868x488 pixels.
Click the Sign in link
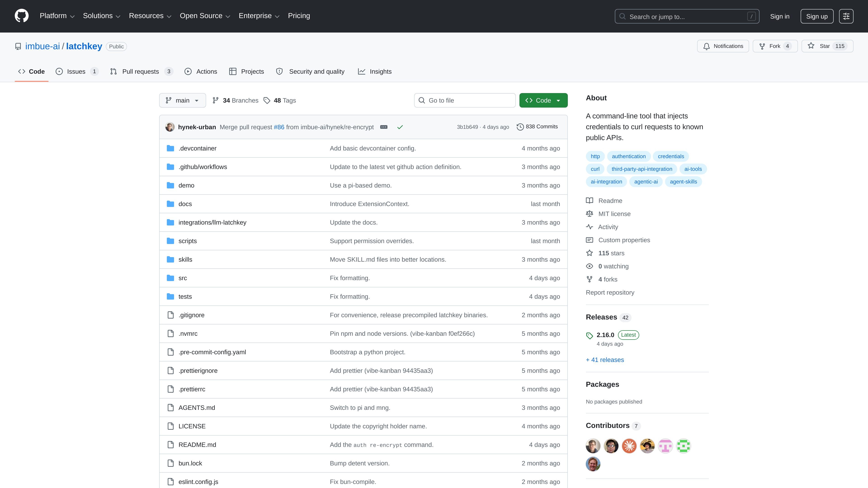click(779, 16)
